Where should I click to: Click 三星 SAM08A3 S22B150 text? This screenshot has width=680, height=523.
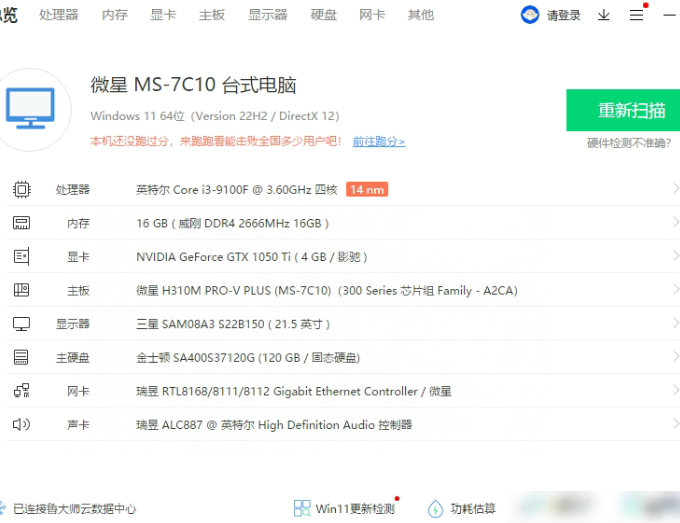tap(233, 324)
